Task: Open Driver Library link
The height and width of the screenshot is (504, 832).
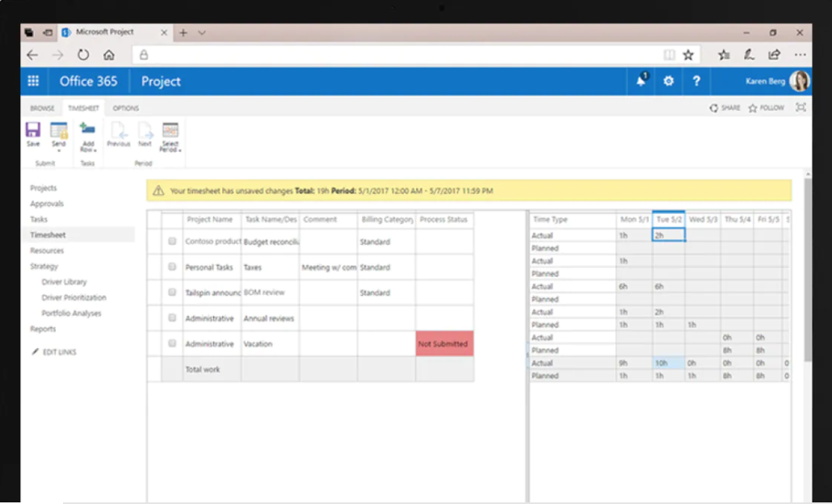Action: [x=64, y=282]
